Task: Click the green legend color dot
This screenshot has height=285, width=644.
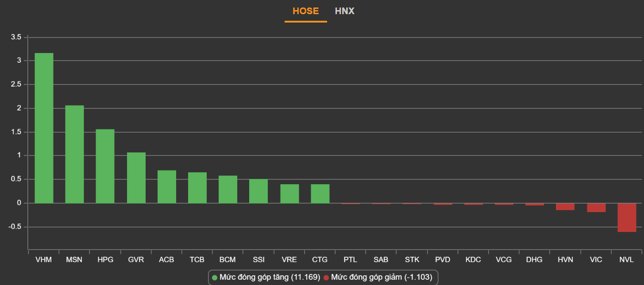Action: coord(215,277)
